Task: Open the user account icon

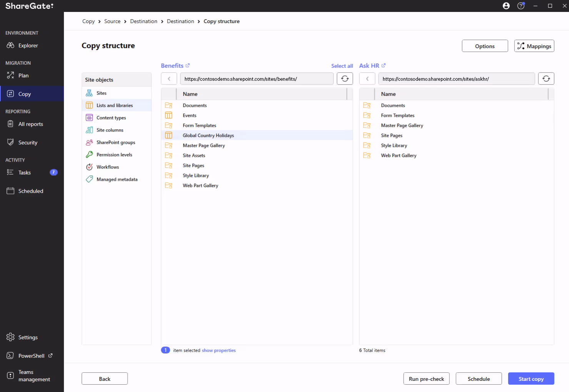Action: pyautogui.click(x=506, y=6)
